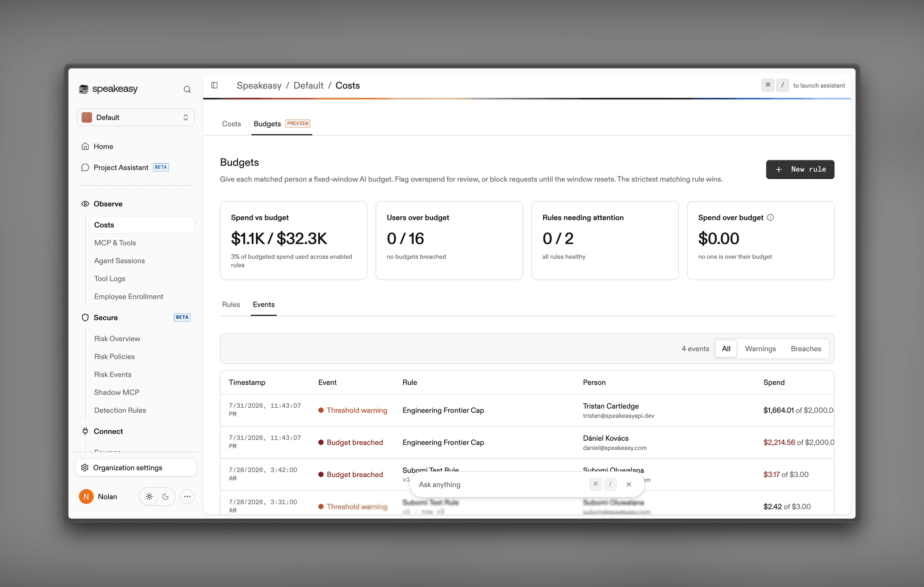This screenshot has width=924, height=587.
Task: Click the Users over budget card
Action: pyautogui.click(x=449, y=241)
